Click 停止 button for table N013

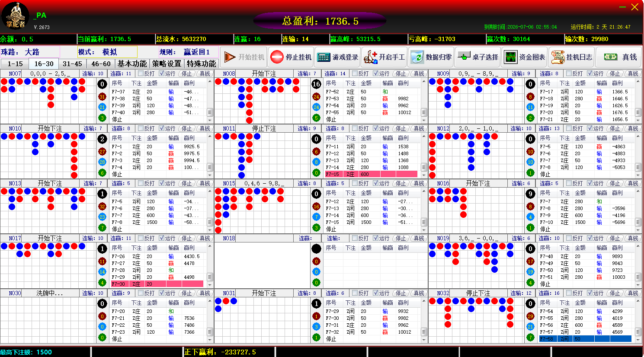(x=186, y=183)
